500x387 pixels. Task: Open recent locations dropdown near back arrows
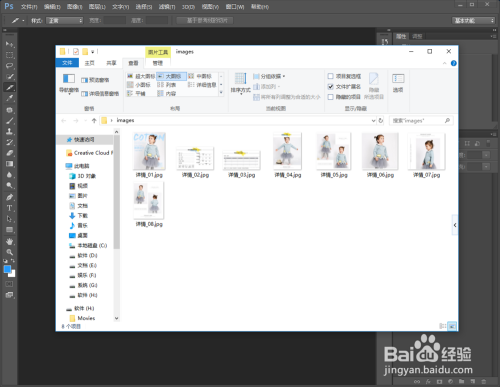tap(86, 121)
